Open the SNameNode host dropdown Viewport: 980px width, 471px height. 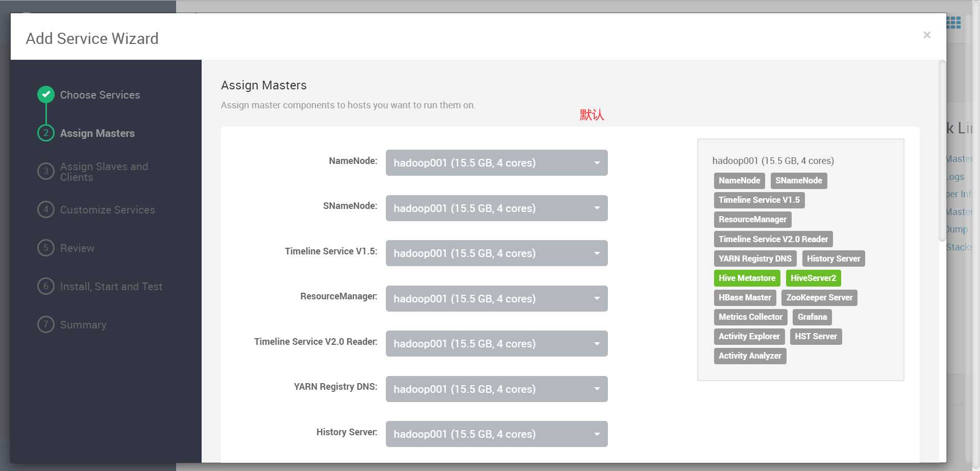pos(497,208)
